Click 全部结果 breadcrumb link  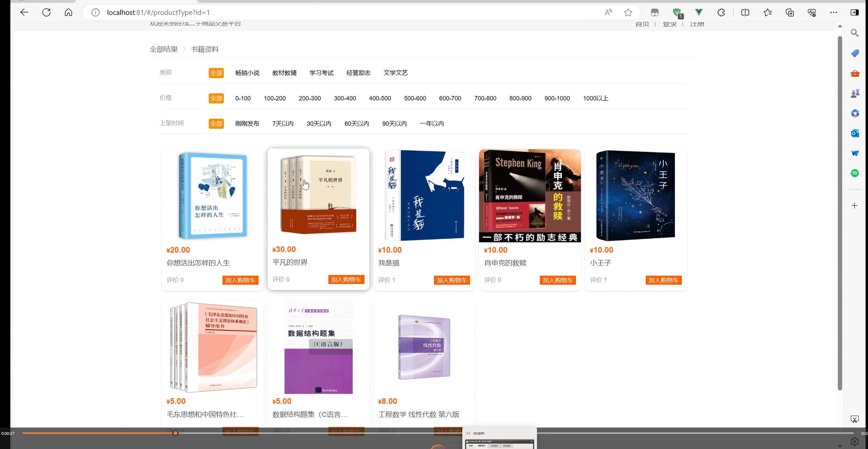[x=164, y=49]
